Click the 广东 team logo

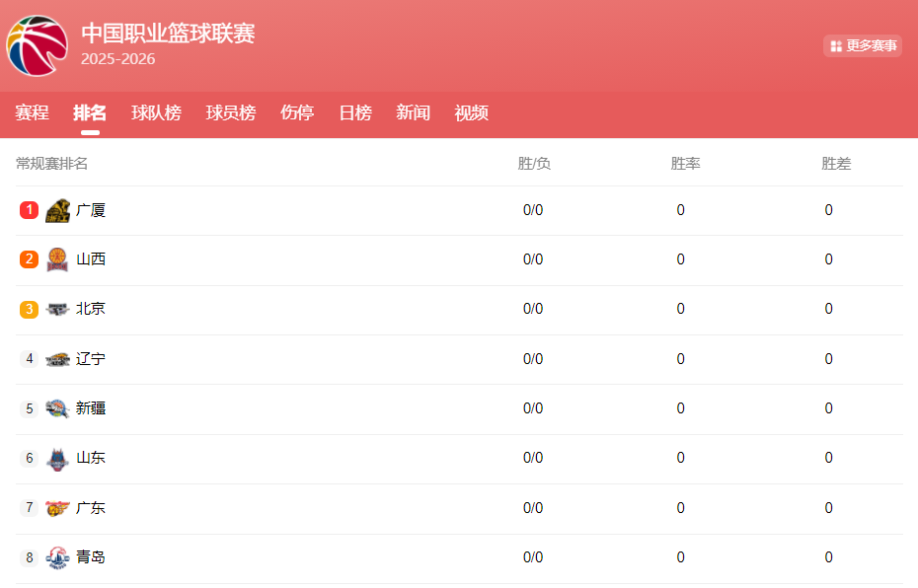[x=56, y=507]
